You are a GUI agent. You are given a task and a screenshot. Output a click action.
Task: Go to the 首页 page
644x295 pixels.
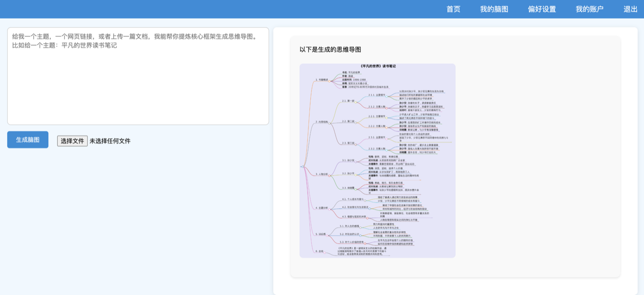453,9
